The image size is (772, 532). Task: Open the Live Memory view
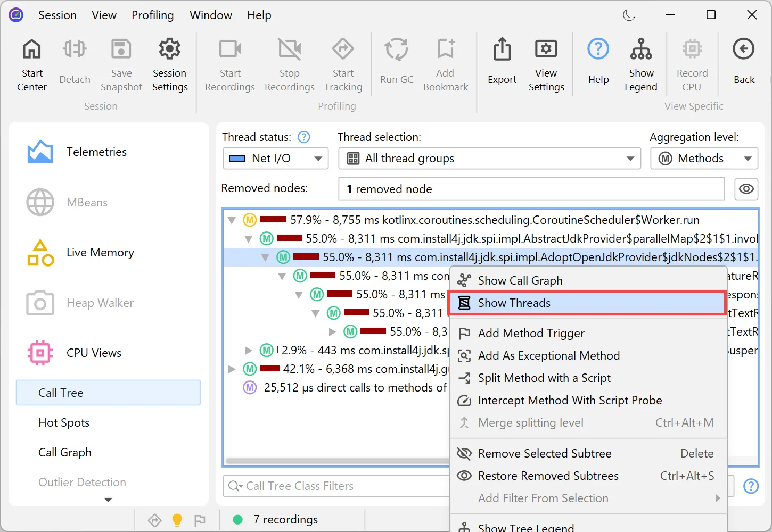click(x=100, y=252)
